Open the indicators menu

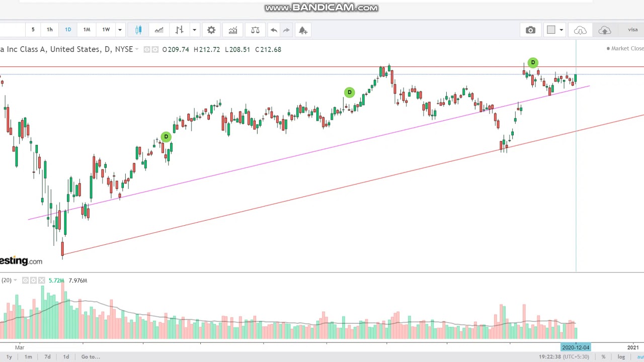click(233, 30)
